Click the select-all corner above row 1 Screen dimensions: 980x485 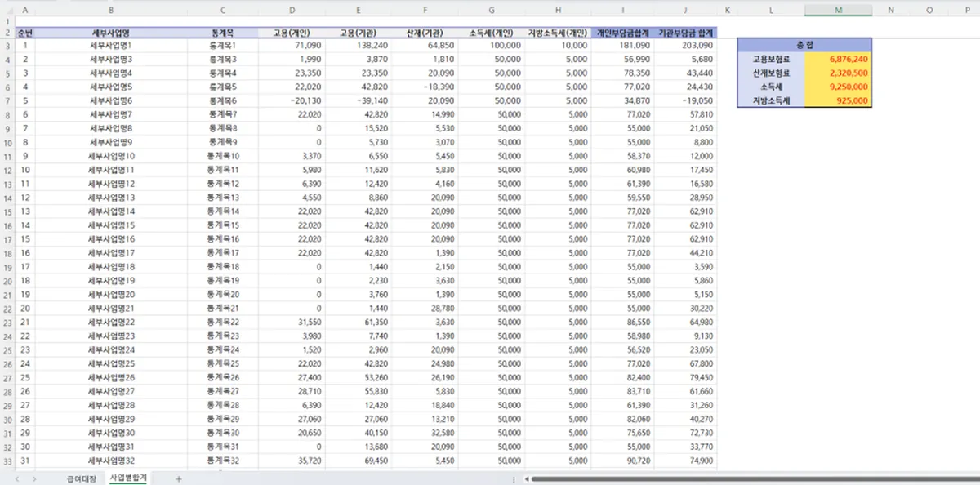(x=7, y=11)
